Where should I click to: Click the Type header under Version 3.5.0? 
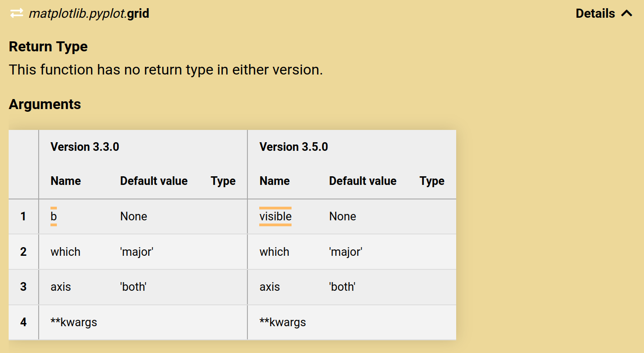[x=432, y=181]
